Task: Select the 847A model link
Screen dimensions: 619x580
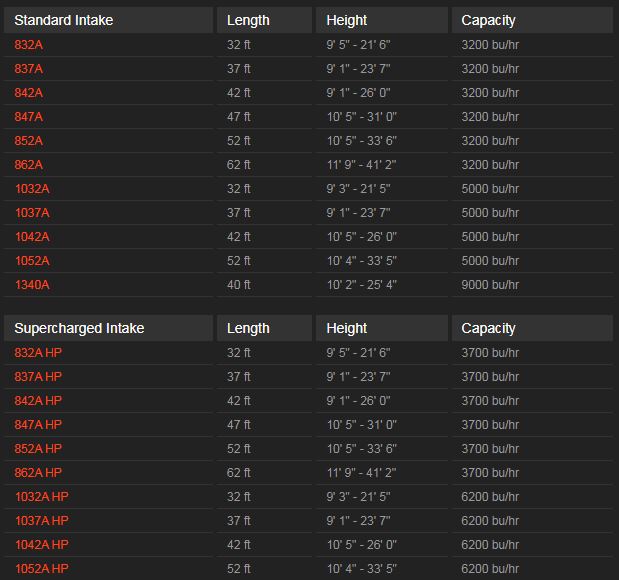Action: 29,117
